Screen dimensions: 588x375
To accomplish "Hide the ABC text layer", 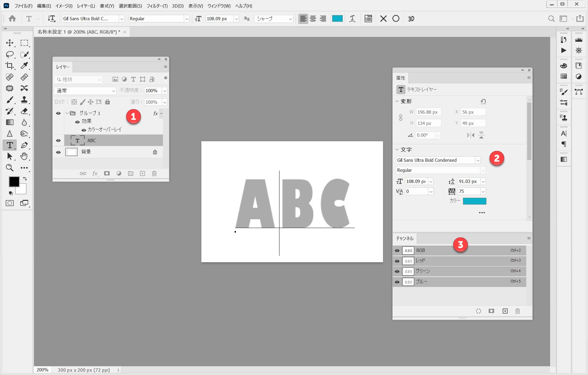I will pyautogui.click(x=58, y=140).
